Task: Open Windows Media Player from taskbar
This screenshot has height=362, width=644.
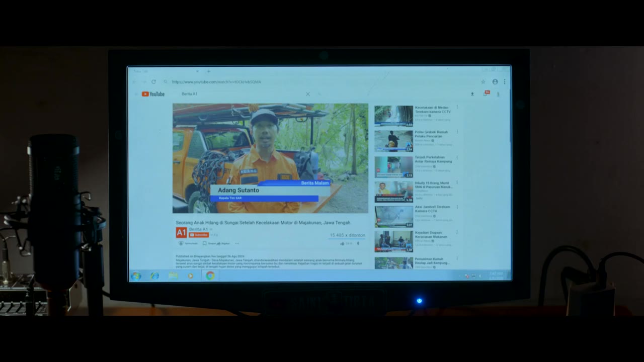Action: [x=191, y=276]
